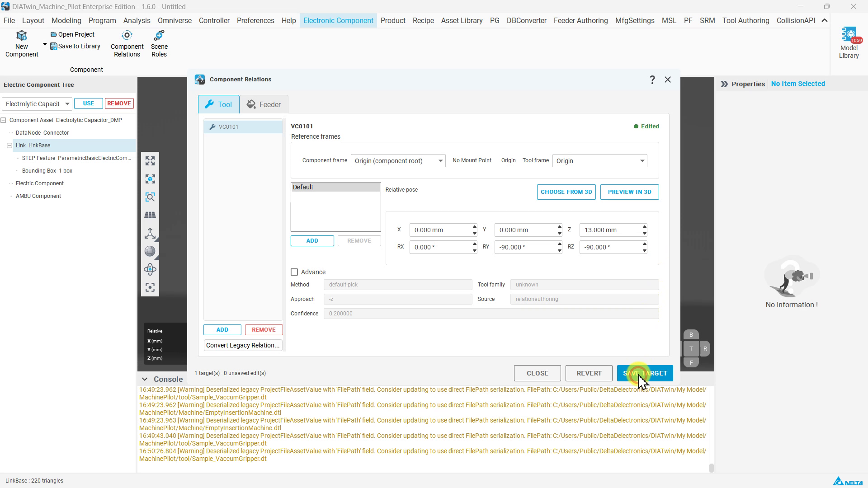Select the Tool tab

pyautogui.click(x=219, y=104)
